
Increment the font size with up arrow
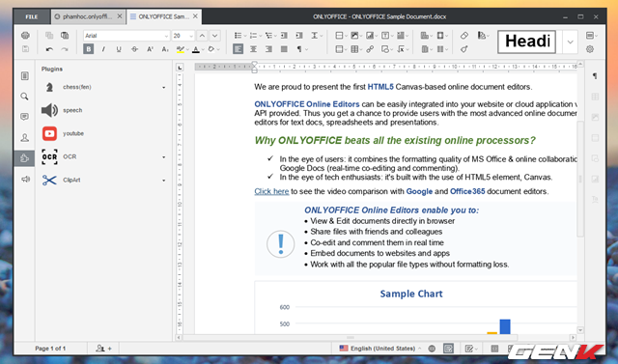[202, 36]
